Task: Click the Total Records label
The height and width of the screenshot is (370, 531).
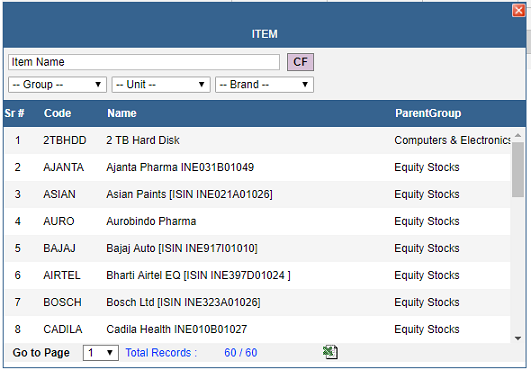Action: (161, 353)
